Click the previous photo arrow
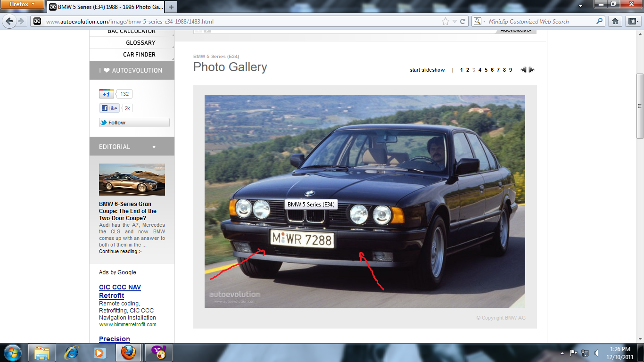The image size is (644, 362). [x=523, y=70]
